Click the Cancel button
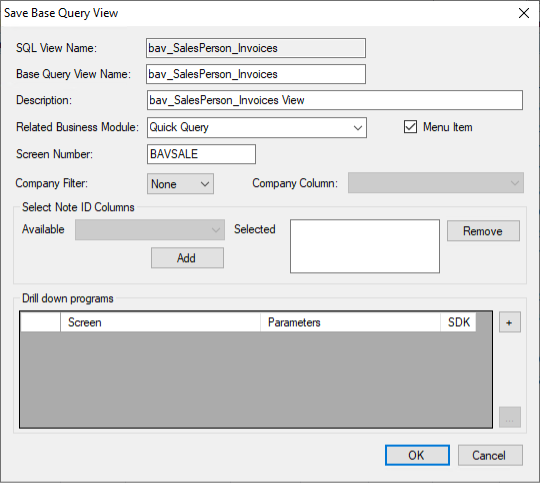This screenshot has width=540, height=484. pyautogui.click(x=490, y=455)
